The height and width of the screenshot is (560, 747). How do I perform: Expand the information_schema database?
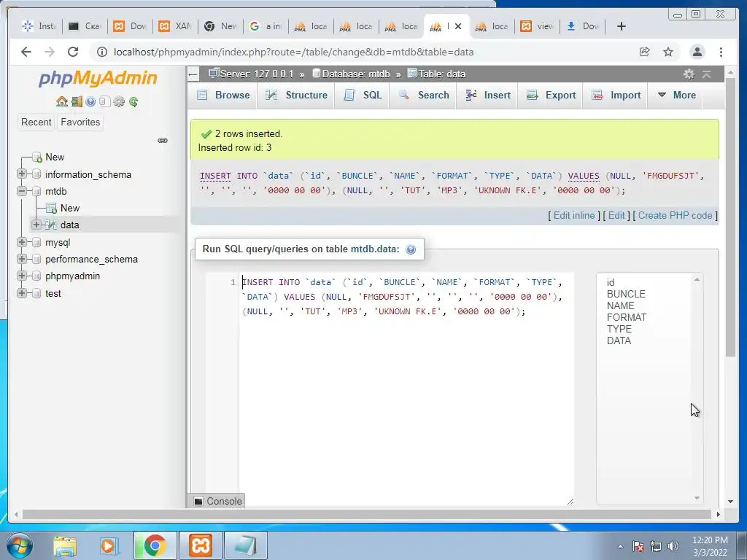tap(21, 174)
